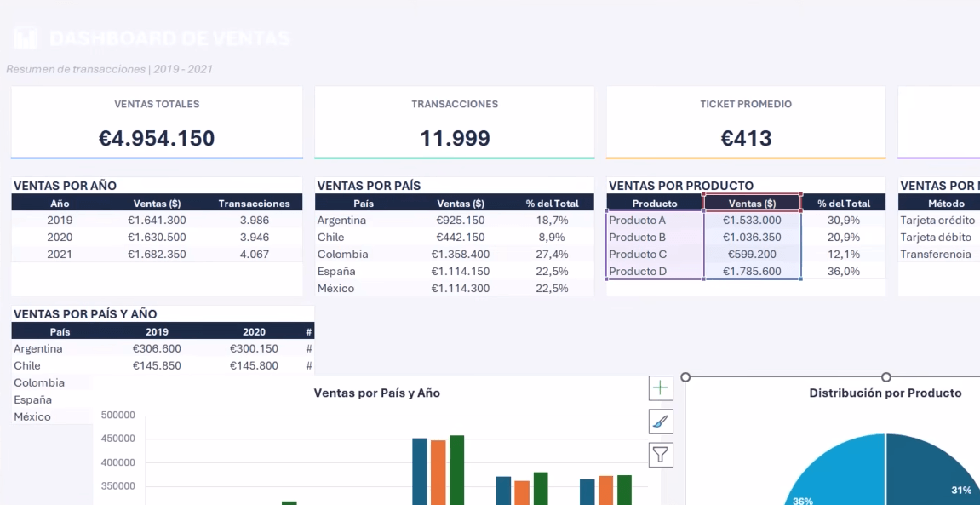Select the 'VENTAS POR PAÍS Y AÑO' heading

coord(85,314)
